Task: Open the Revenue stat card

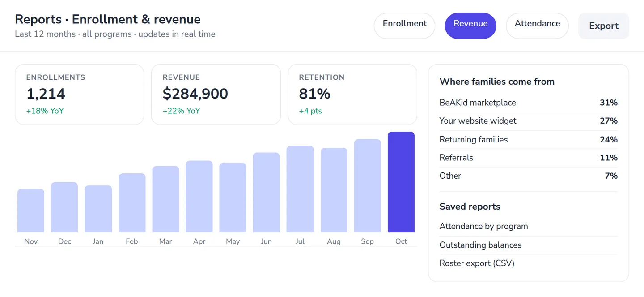Action: point(216,94)
